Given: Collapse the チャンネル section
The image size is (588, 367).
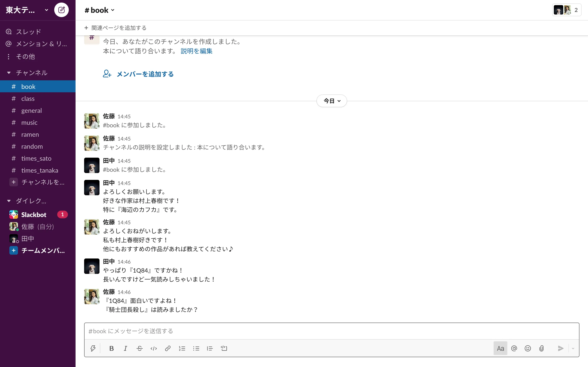Looking at the screenshot, I should (x=9, y=72).
